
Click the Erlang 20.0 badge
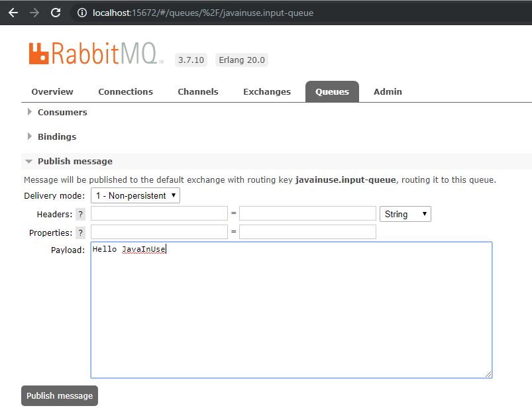tap(242, 60)
